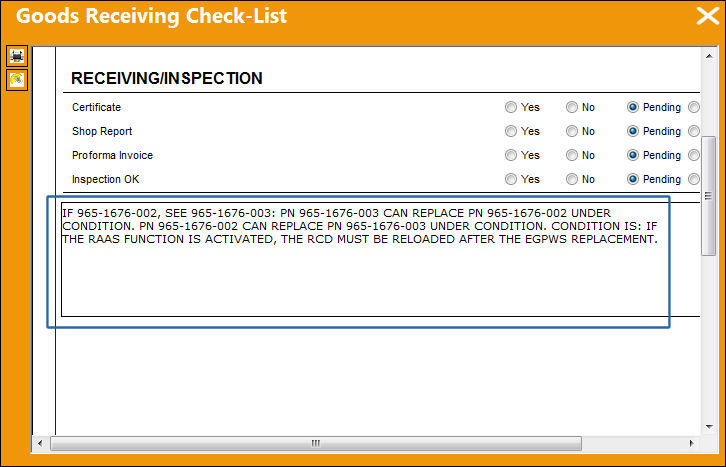Viewport: 726px width, 467px height.
Task: Select Pending for Shop Report
Action: pyautogui.click(x=633, y=131)
